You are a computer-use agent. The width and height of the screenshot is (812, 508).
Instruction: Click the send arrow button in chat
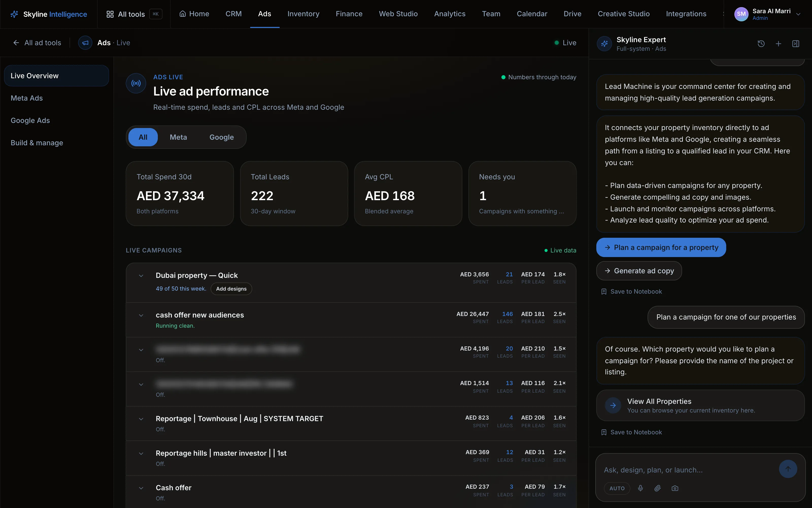(x=788, y=469)
